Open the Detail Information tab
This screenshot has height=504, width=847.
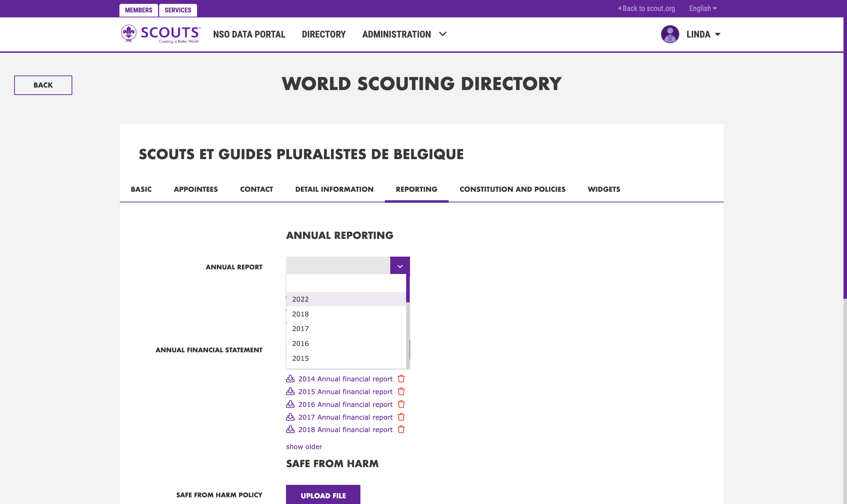(x=334, y=189)
